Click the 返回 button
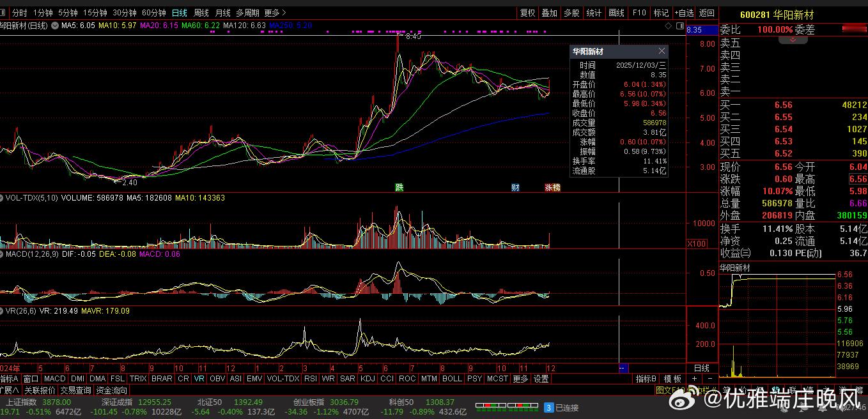The height and width of the screenshot is (419, 868). click(x=706, y=13)
